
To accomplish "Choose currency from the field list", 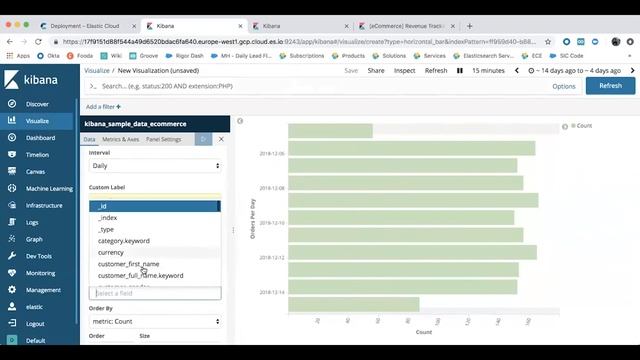I will 155,252.
